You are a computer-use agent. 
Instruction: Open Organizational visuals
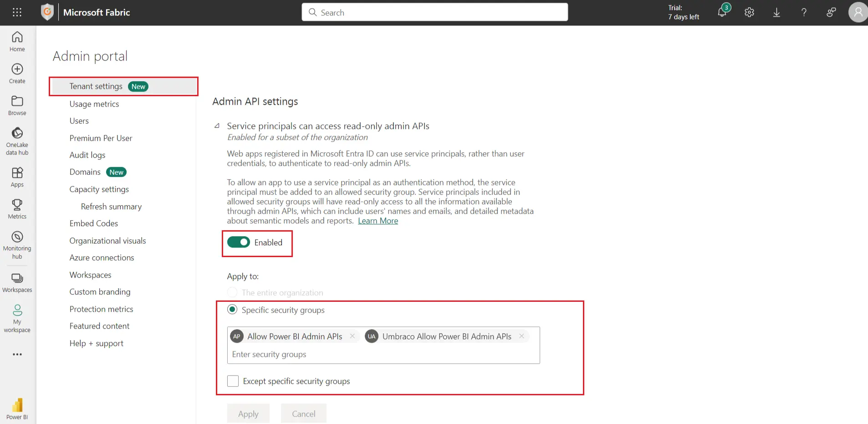(x=107, y=241)
